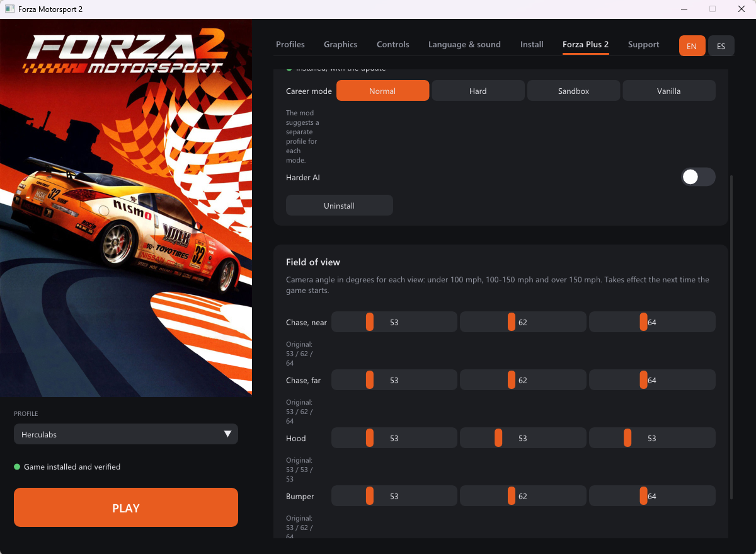
Task: Go to Language & sound tab
Action: (464, 44)
